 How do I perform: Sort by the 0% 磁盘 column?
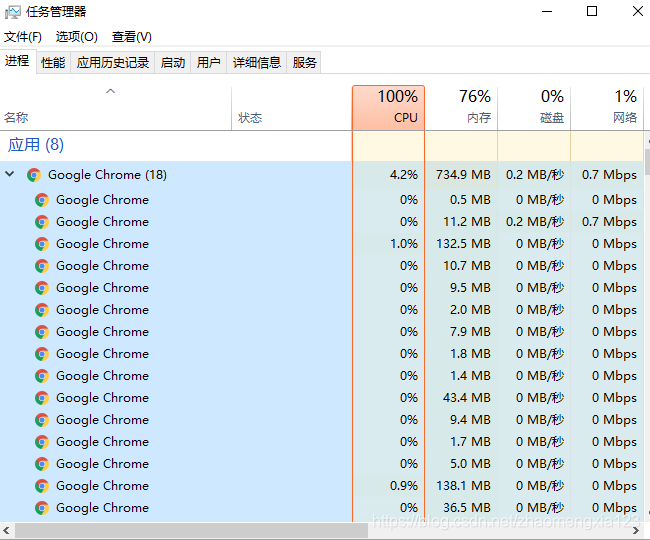coord(534,108)
